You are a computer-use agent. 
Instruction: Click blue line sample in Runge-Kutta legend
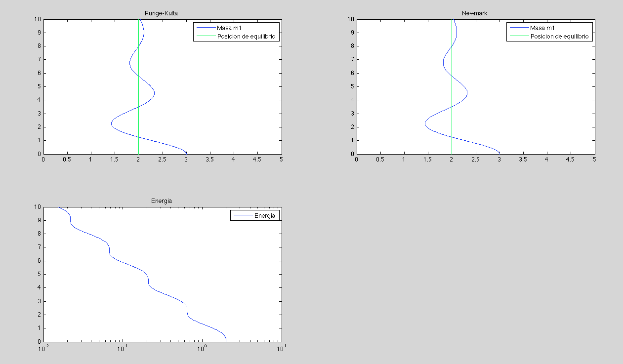205,28
